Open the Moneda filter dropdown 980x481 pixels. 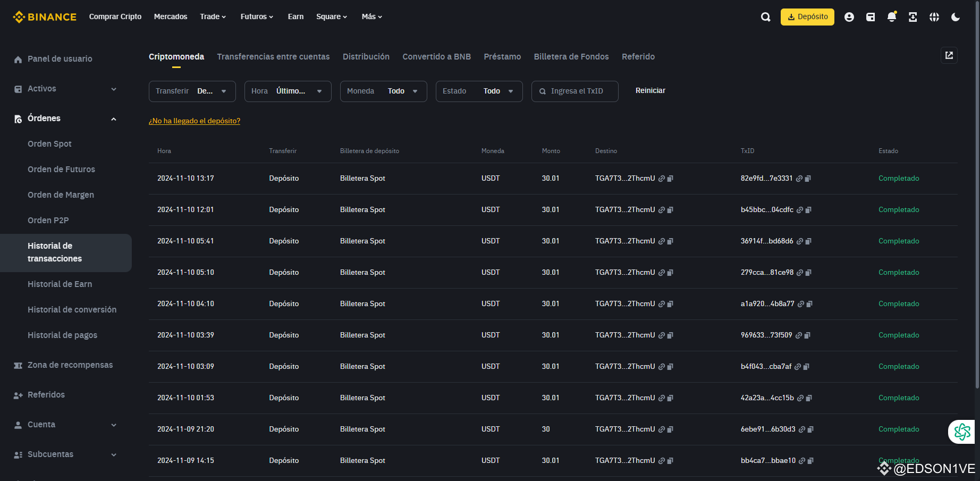point(384,91)
